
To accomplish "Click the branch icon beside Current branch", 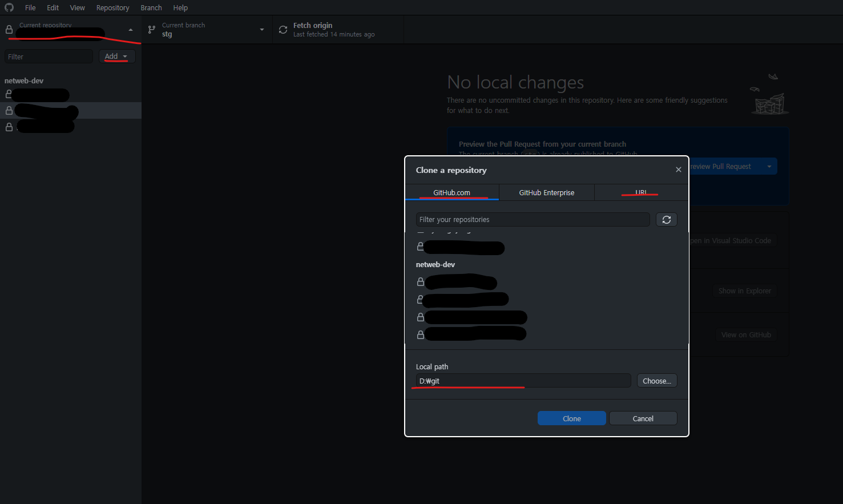I will [x=152, y=30].
